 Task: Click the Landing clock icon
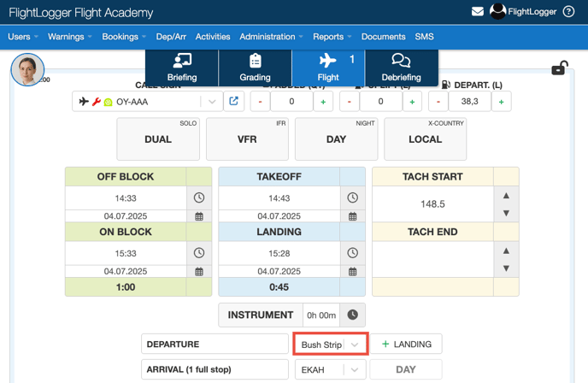352,253
